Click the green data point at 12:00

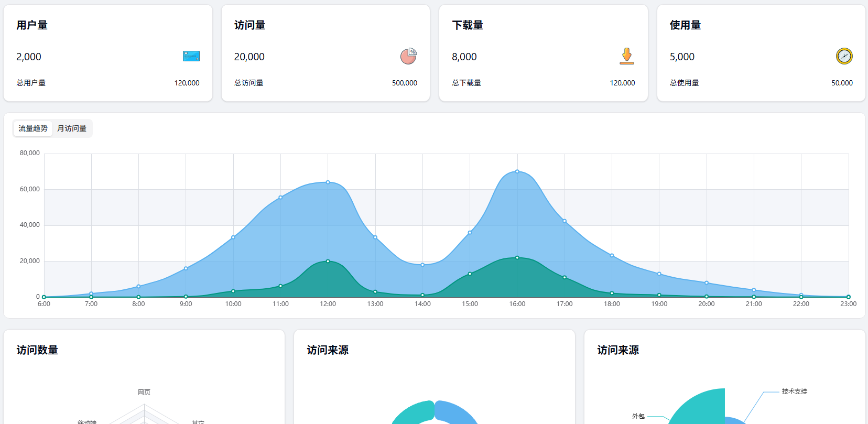(x=328, y=261)
